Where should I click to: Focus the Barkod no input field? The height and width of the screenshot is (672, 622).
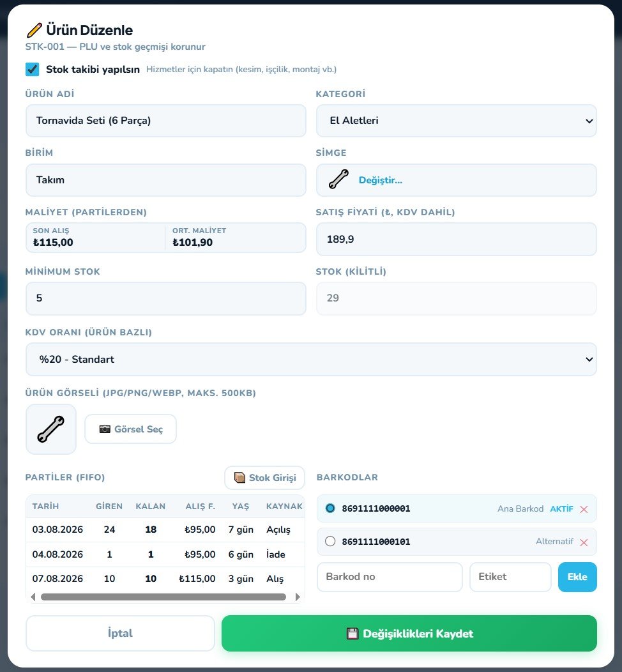[x=390, y=577]
